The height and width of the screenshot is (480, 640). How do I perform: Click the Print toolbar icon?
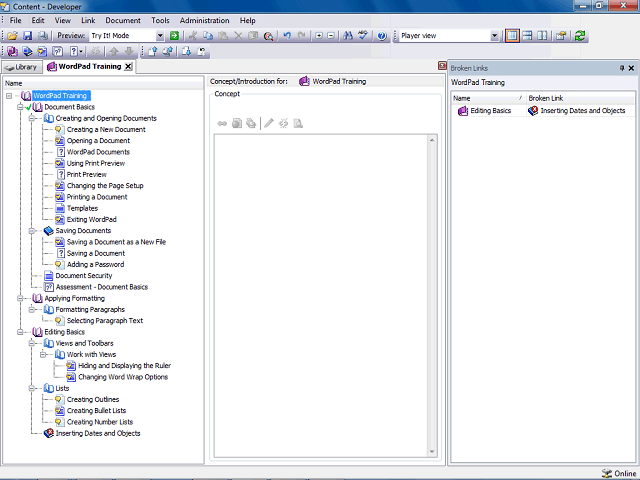click(x=42, y=36)
